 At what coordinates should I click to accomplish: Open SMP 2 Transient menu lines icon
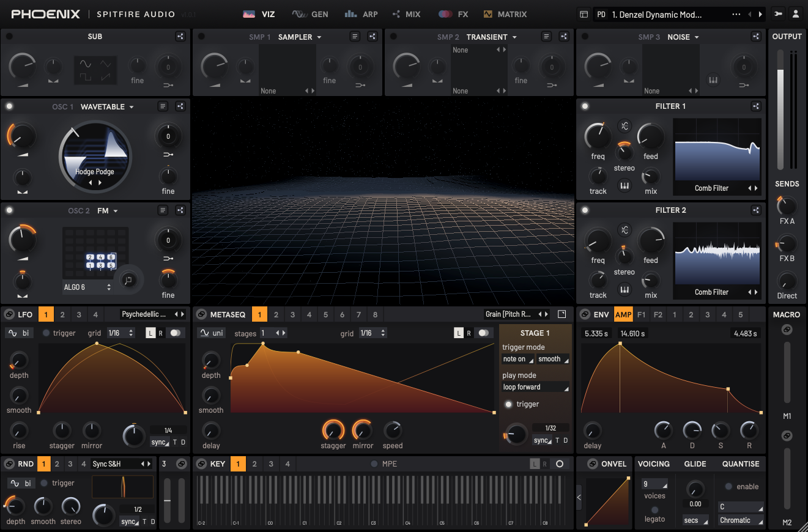[547, 37]
